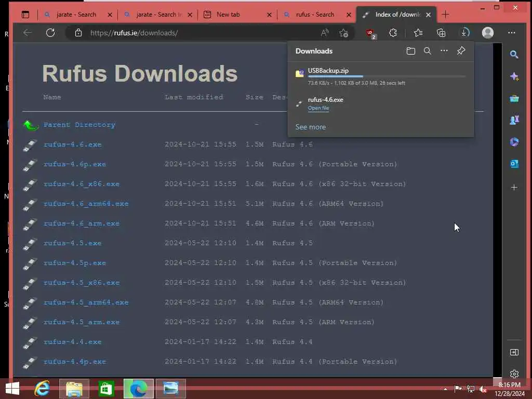Click the muted volume tray icon
This screenshot has width=532, height=399.
483,389
